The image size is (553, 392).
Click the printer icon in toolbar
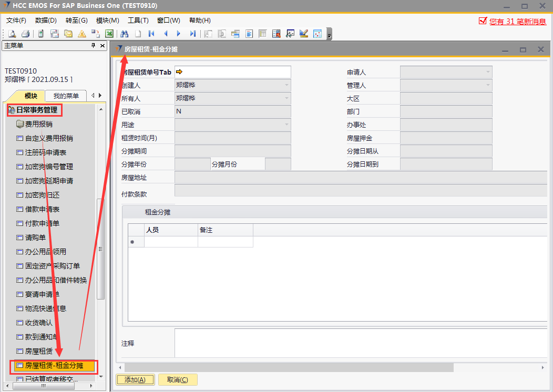click(x=25, y=34)
